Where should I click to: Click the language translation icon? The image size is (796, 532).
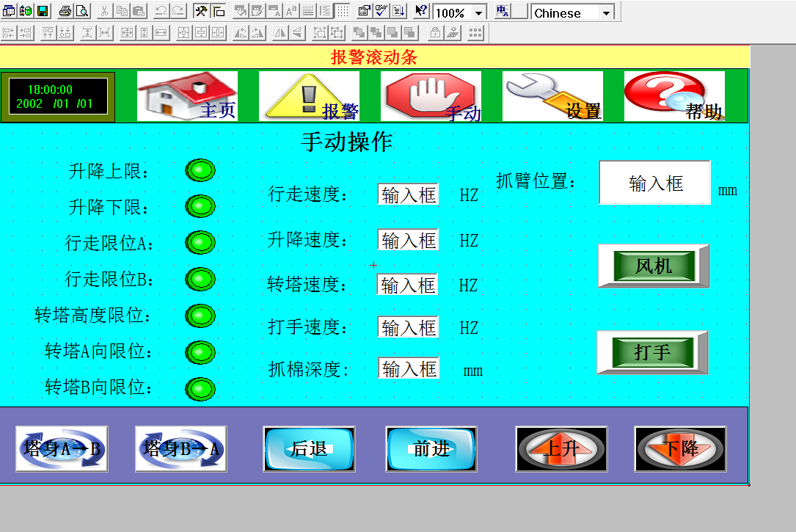tap(503, 12)
